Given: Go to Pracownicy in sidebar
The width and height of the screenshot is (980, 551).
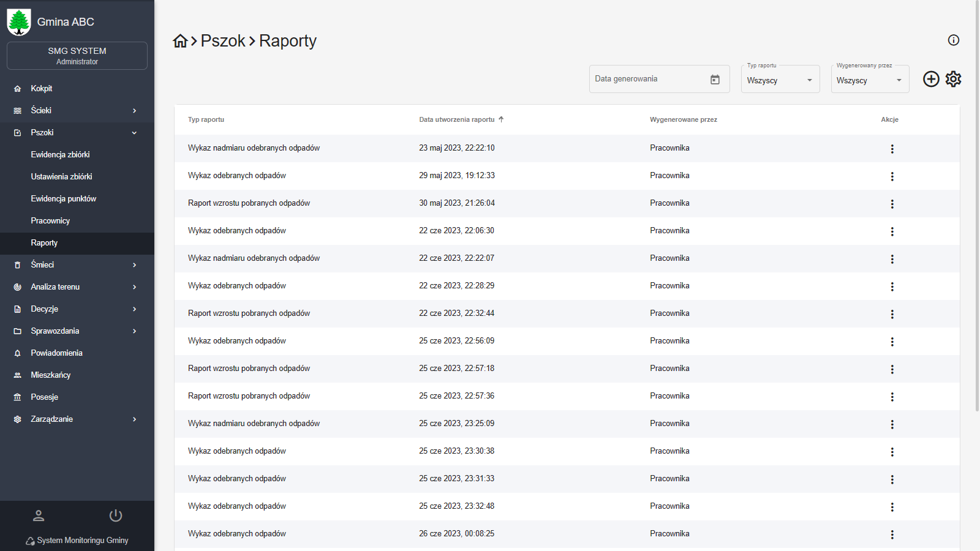Looking at the screenshot, I should click(x=50, y=221).
